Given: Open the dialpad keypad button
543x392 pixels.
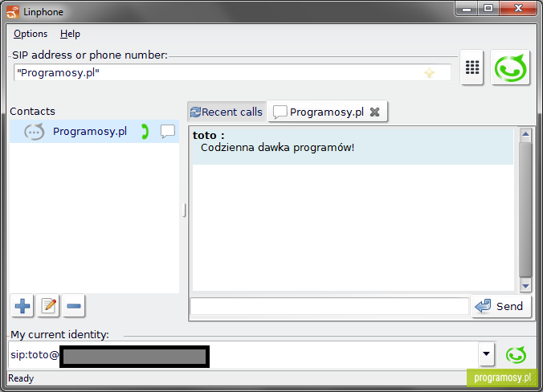Looking at the screenshot, I should pyautogui.click(x=472, y=67).
